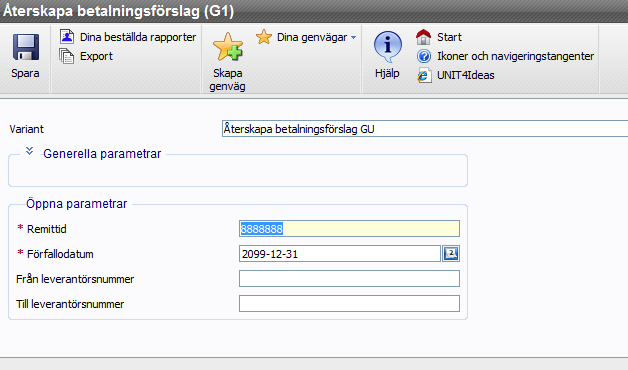Click the Spara floppy disk icon
Screen dimensions: 628x370
pos(26,47)
